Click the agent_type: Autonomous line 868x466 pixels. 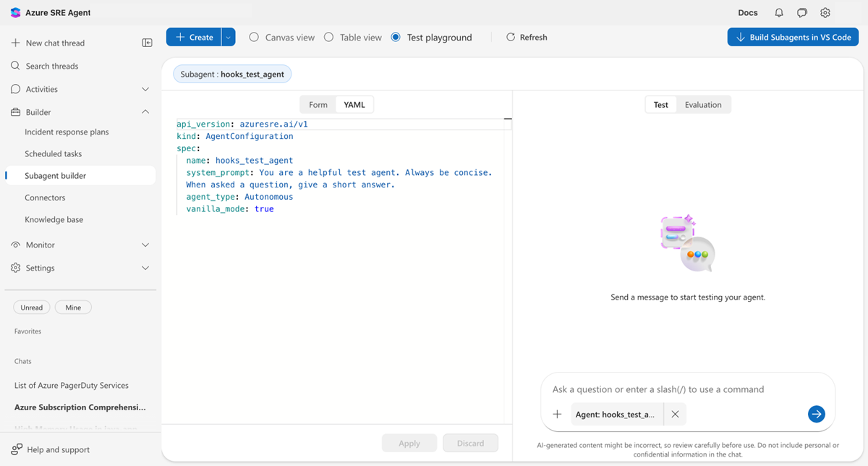point(239,197)
